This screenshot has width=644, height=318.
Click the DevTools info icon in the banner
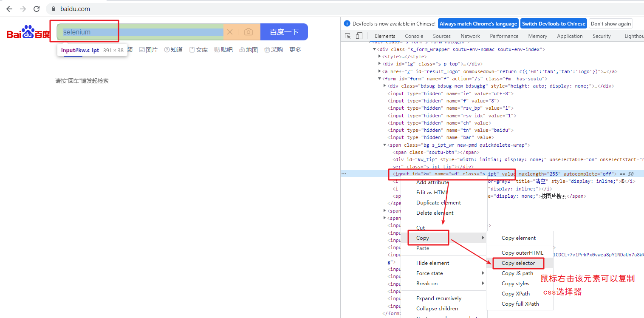[347, 24]
